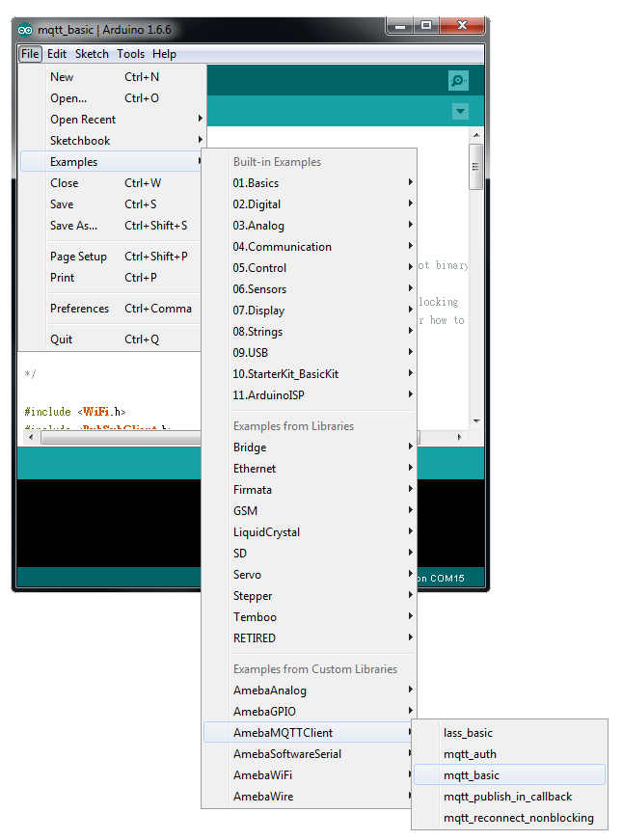Click the horizontal scroll right arrow
Viewport: 622px width, 840px height.
coord(460,438)
